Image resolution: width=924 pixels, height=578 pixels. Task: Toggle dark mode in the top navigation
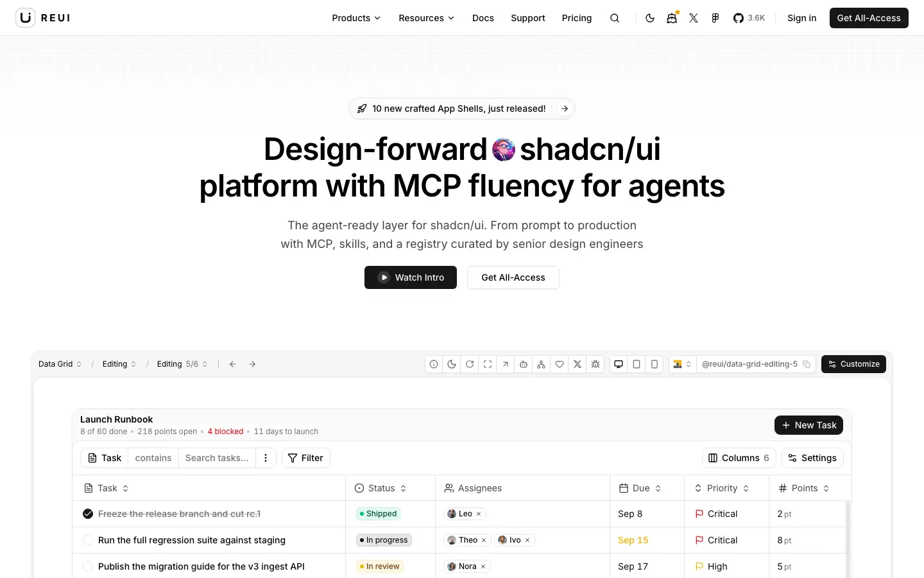650,18
